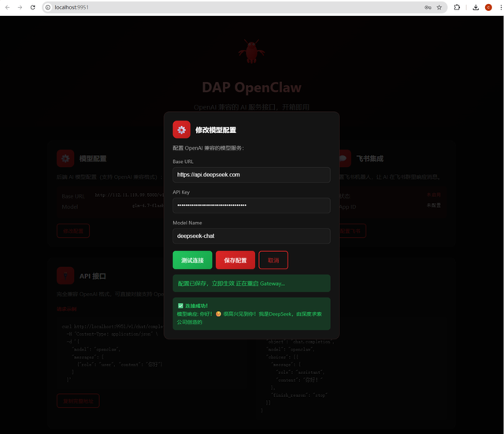The height and width of the screenshot is (434, 504).
Task: Go back using the browser back arrow
Action: [7, 7]
